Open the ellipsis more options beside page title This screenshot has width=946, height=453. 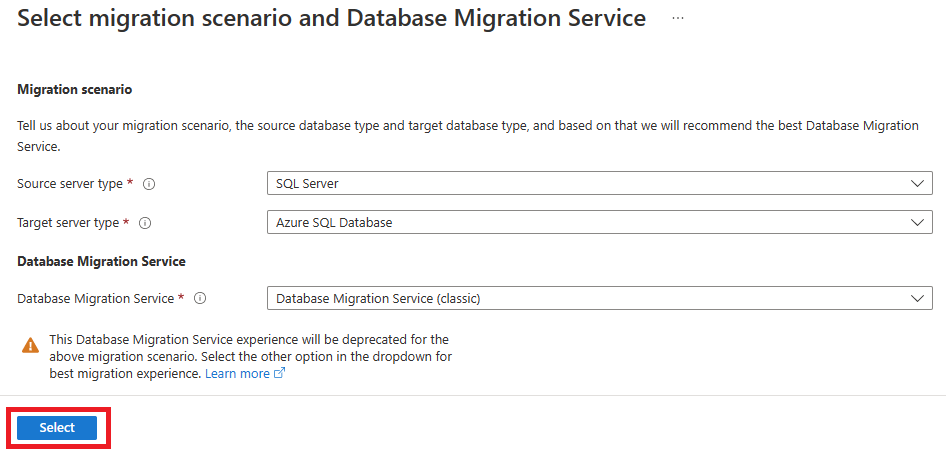678,19
